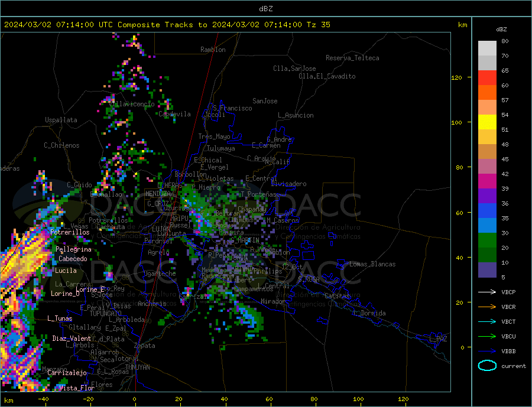
Task: Select the purple swatch in dBZ scale
Action: tap(487, 196)
